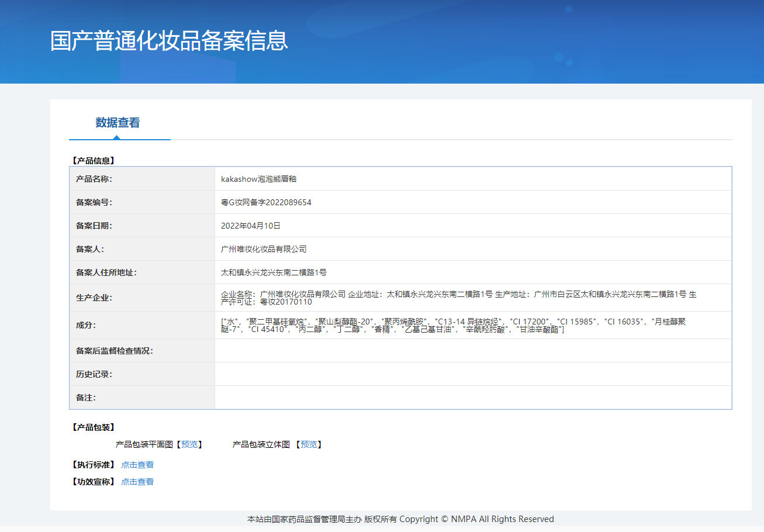Click the empty 历史记录 value cell
764x532 pixels.
tap(472, 374)
